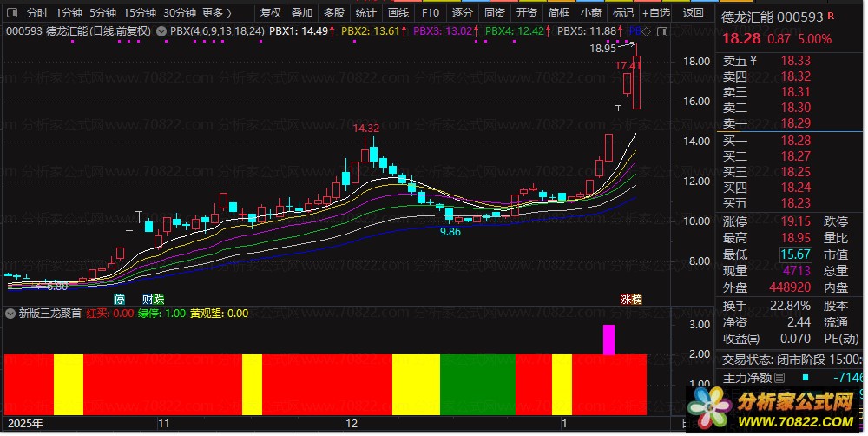Click PBX2: 13.61 value label
Viewport: 868px width, 436px height.
pos(371,31)
